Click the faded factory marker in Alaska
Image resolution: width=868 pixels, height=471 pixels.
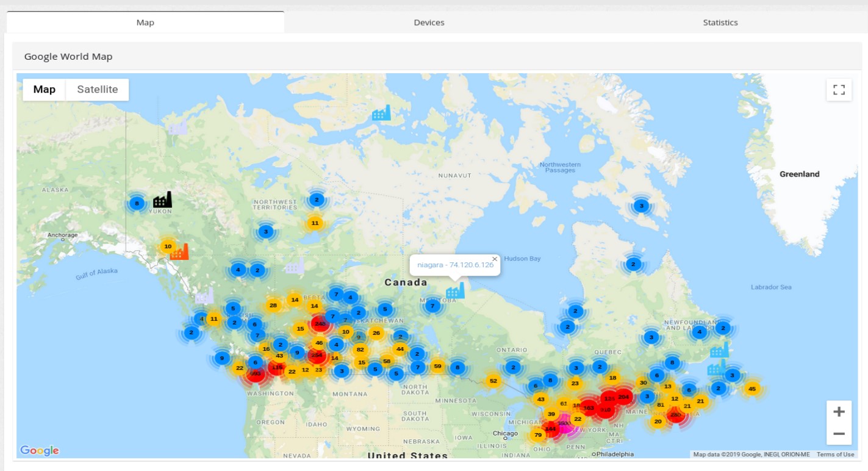coord(178,127)
